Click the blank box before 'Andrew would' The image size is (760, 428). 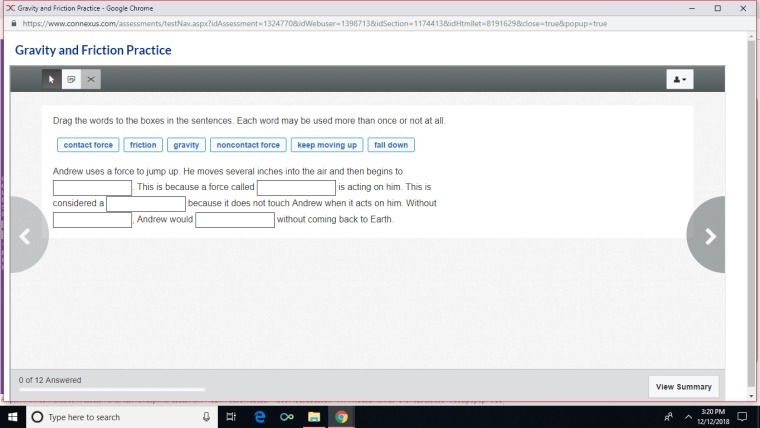(92, 220)
